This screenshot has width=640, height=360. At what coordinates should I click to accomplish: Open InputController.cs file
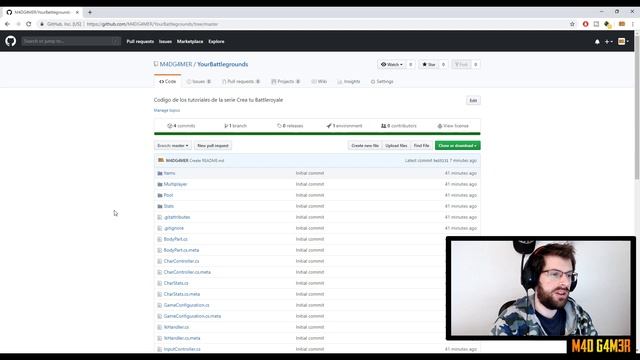pos(182,350)
